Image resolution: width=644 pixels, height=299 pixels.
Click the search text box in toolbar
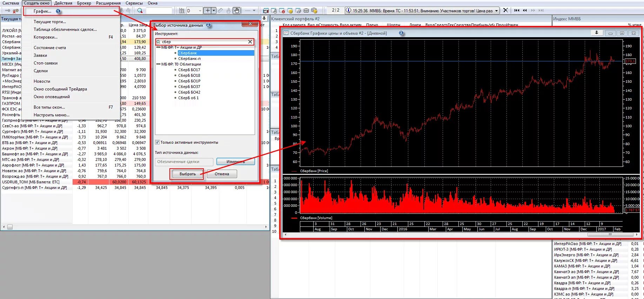(159, 11)
